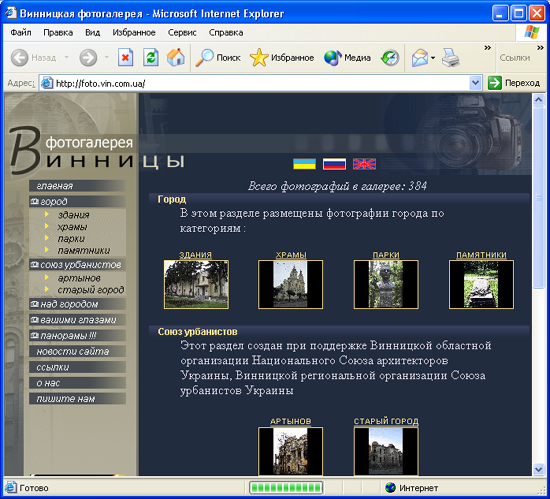Open артынов sidebar sublink

[79, 278]
